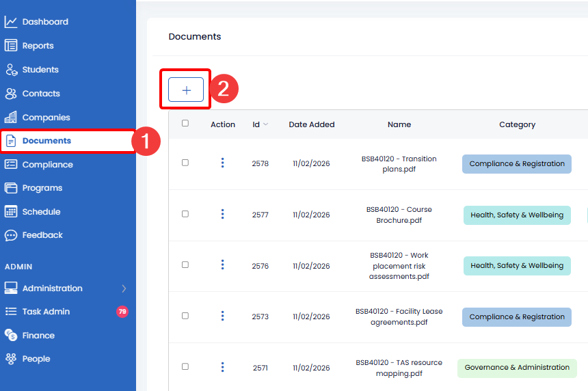Open Task Admin with 79 badge
588x391 pixels.
(46, 312)
